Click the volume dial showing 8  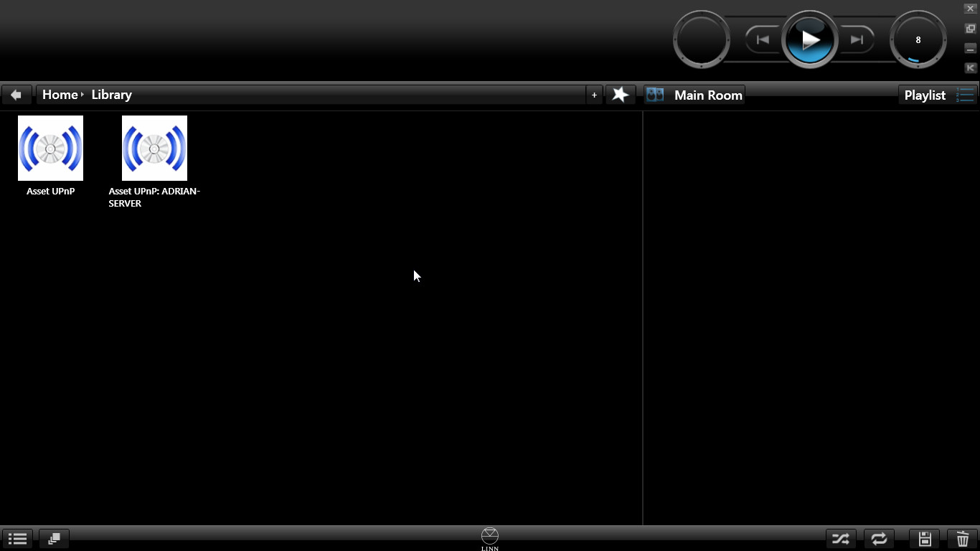click(918, 40)
